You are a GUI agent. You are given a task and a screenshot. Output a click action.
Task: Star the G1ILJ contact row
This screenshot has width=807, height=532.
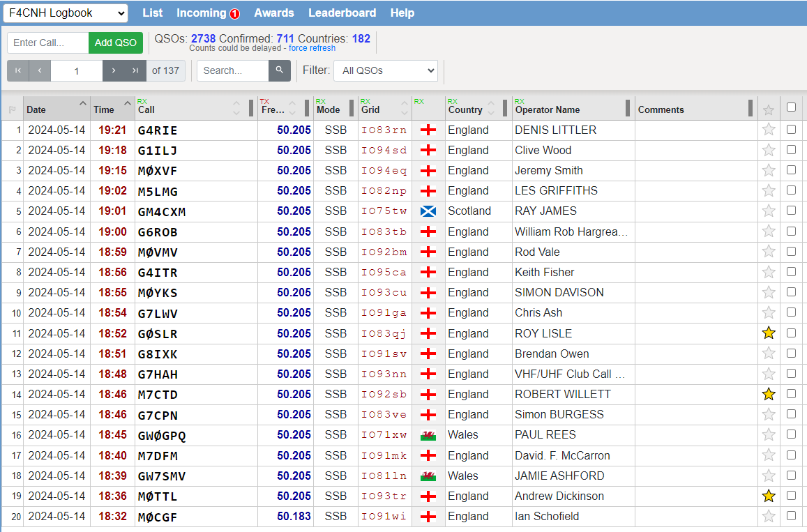coord(769,150)
